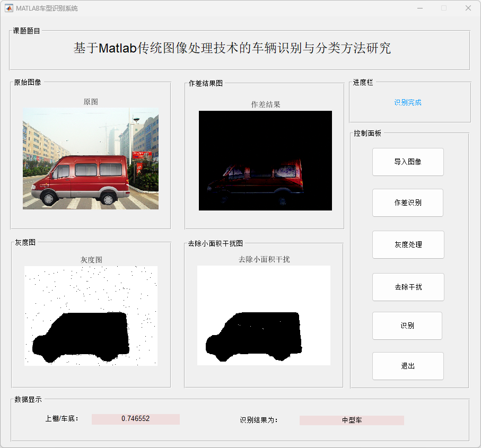Click the 导入图像 button
481x448 pixels.
tap(408, 162)
